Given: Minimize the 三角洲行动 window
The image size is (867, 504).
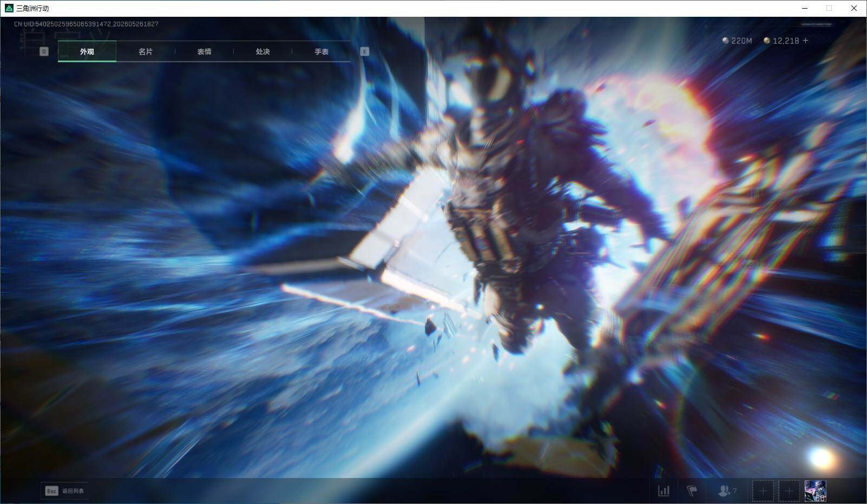Looking at the screenshot, I should pos(804,8).
